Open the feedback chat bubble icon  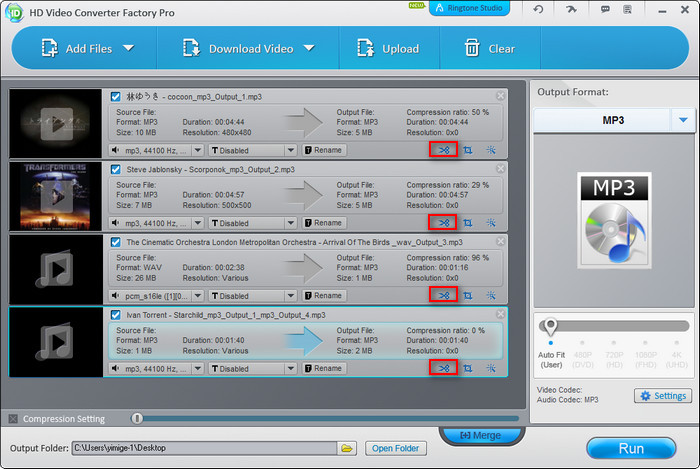pos(605,9)
